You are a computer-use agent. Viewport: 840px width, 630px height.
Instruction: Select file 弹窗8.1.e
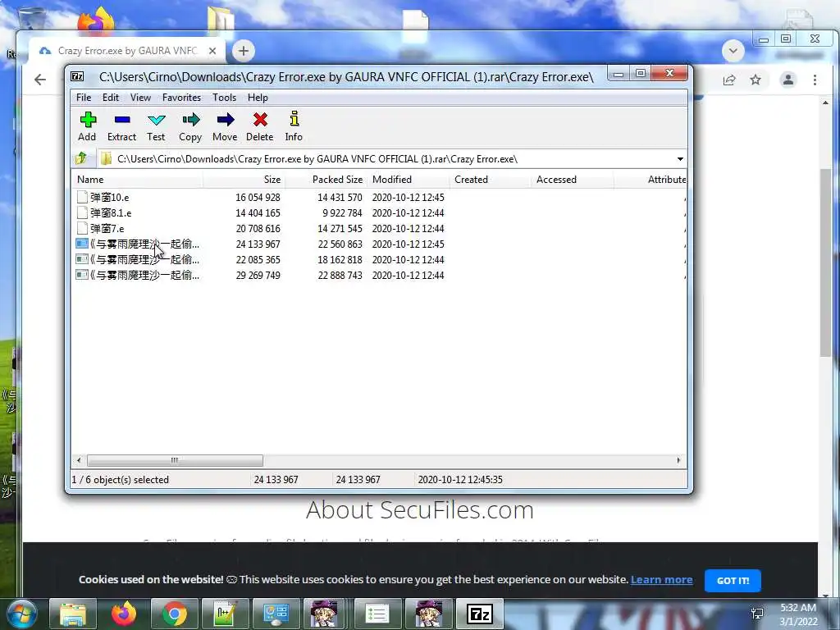pyautogui.click(x=111, y=212)
